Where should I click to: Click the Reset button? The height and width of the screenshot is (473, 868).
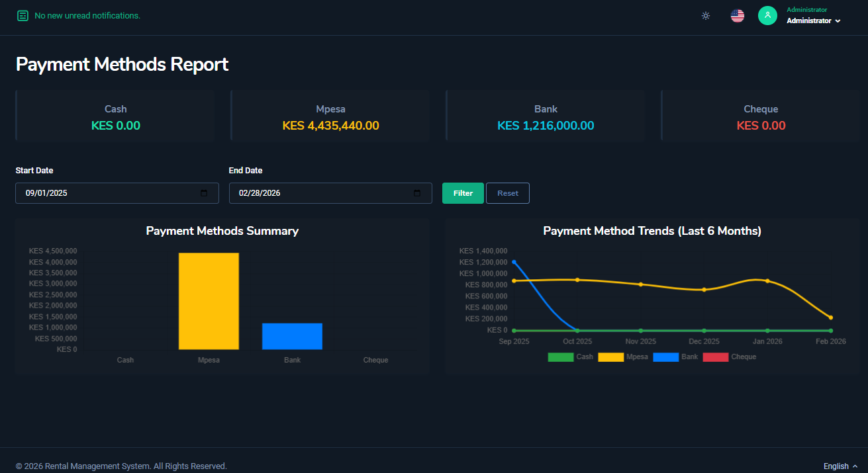(x=508, y=193)
